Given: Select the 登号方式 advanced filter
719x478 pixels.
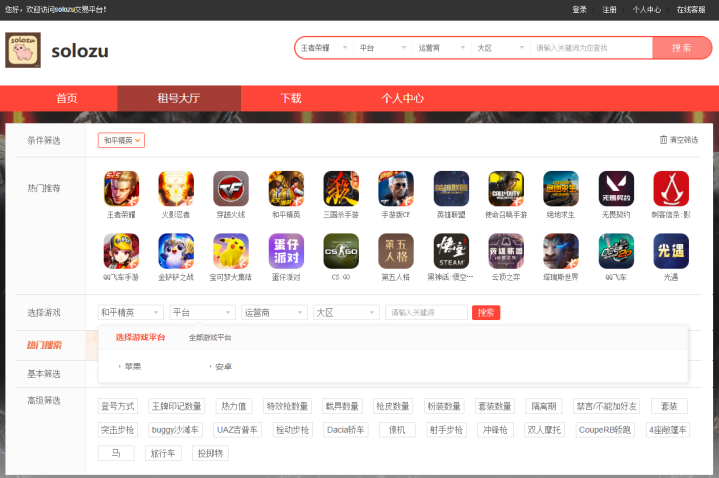Looking at the screenshot, I should pos(117,406).
